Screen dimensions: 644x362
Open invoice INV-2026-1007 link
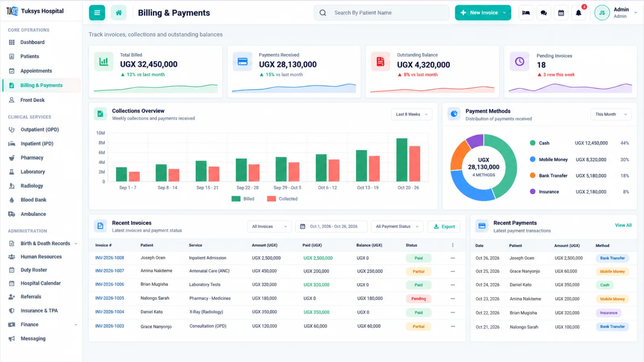pos(109,271)
